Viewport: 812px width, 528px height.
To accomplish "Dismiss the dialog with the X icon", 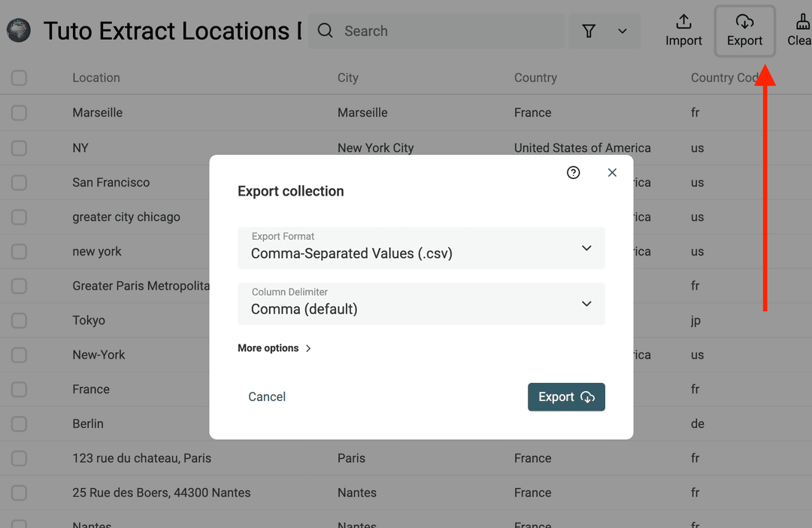I will point(612,172).
